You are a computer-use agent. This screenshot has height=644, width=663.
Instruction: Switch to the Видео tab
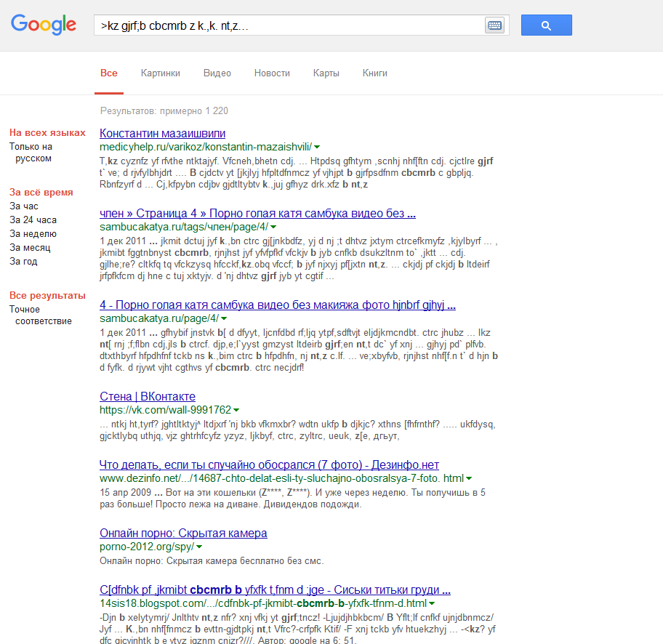[x=217, y=73]
